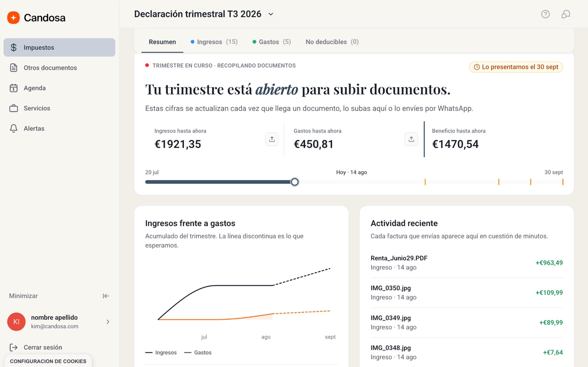Image resolution: width=588 pixels, height=367 pixels.
Task: Open Impuestos in the sidebar
Action: pos(59,47)
